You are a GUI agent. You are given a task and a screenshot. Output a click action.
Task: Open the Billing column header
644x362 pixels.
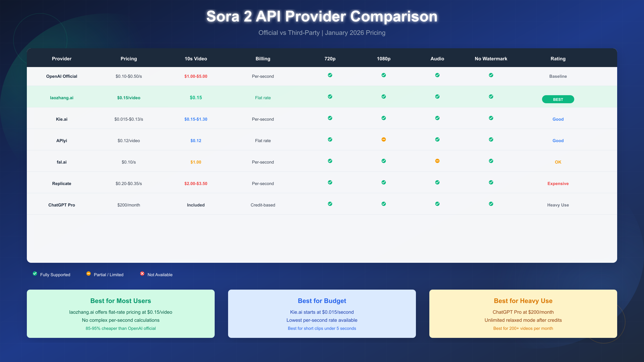click(263, 58)
